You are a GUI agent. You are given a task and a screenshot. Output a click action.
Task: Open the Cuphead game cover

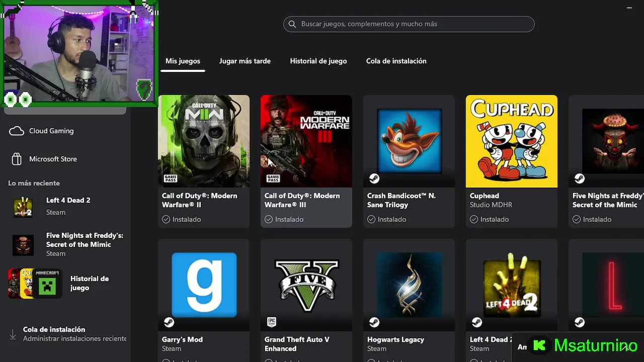(x=512, y=141)
